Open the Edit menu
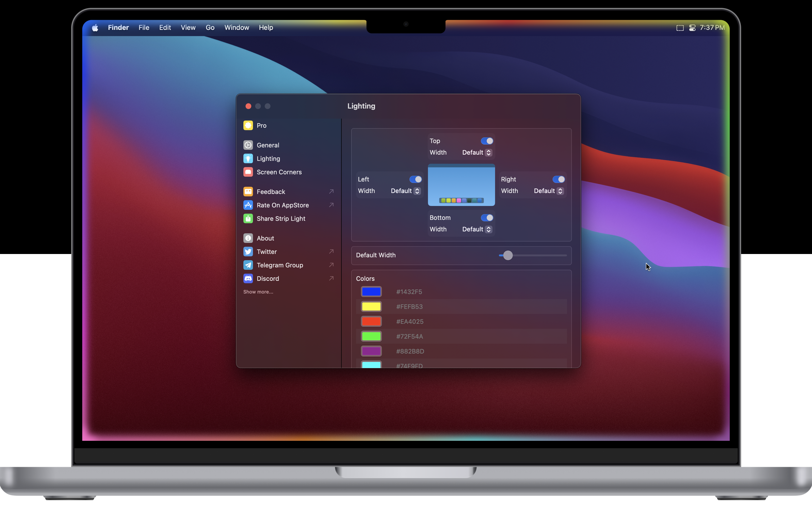The height and width of the screenshot is (508, 812). 165,28
